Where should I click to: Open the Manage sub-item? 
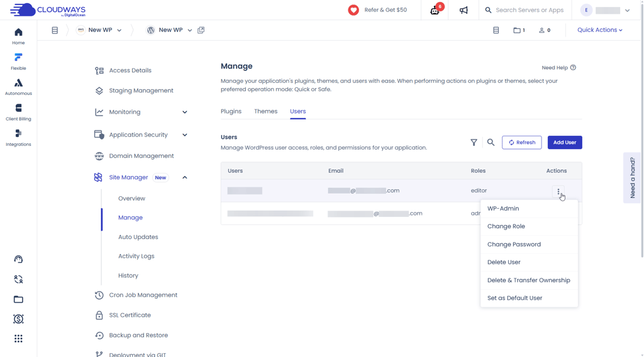[130, 217]
